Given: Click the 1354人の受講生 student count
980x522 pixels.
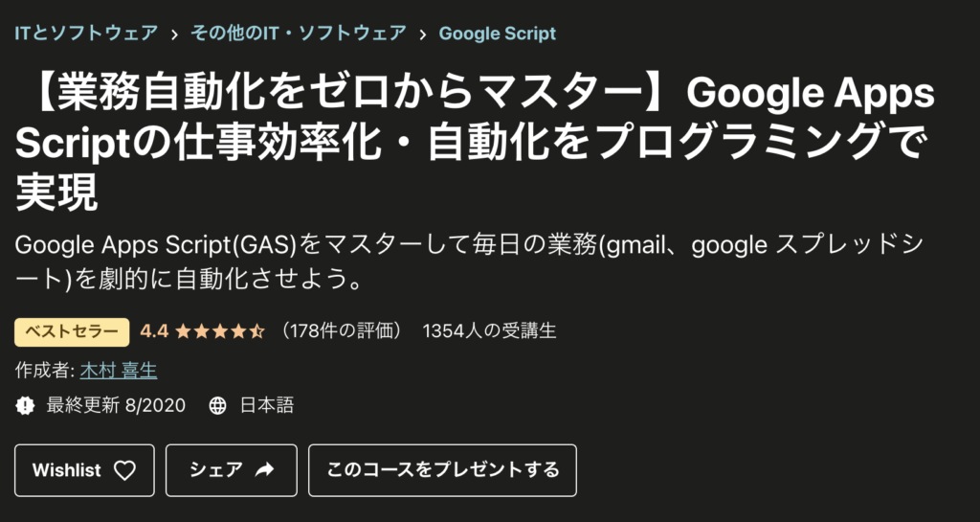Looking at the screenshot, I should [x=489, y=331].
